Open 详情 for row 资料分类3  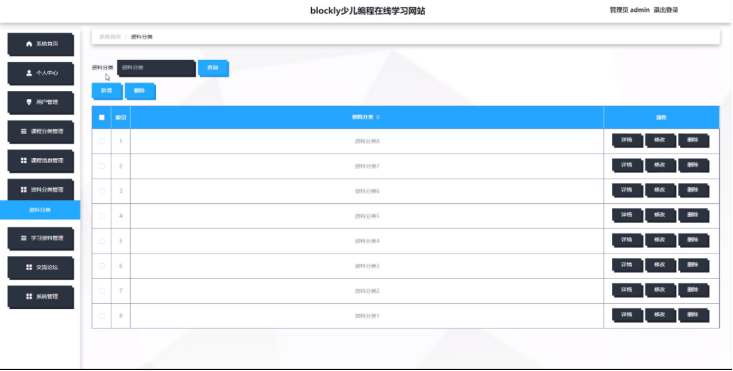[x=627, y=265]
